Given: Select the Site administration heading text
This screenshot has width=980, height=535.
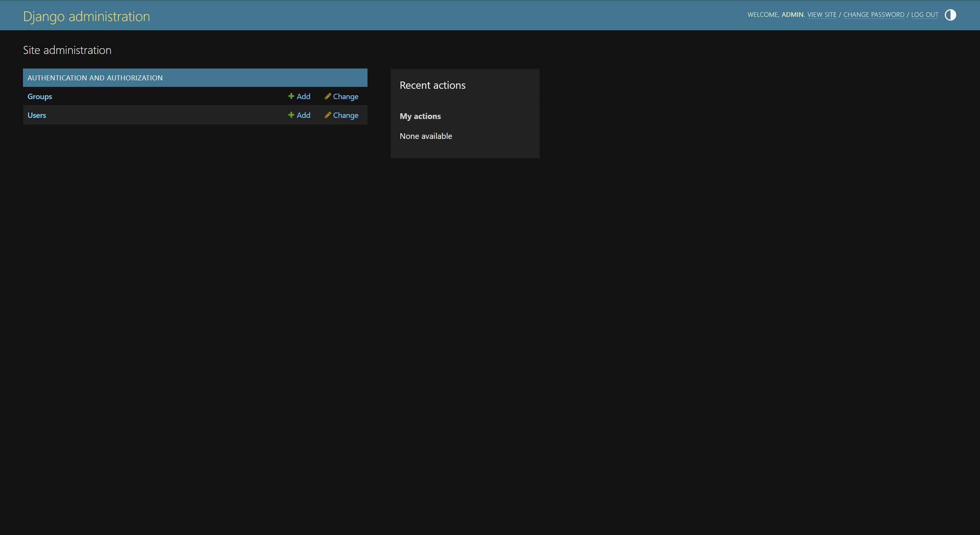Looking at the screenshot, I should pyautogui.click(x=67, y=50).
